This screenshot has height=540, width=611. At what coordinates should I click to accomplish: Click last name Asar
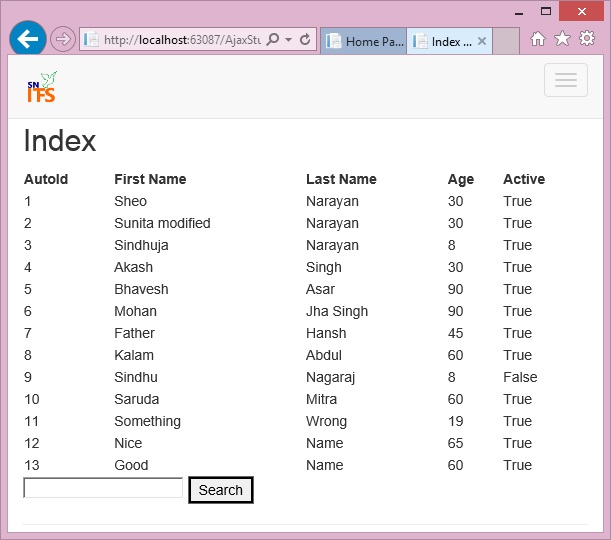(320, 289)
